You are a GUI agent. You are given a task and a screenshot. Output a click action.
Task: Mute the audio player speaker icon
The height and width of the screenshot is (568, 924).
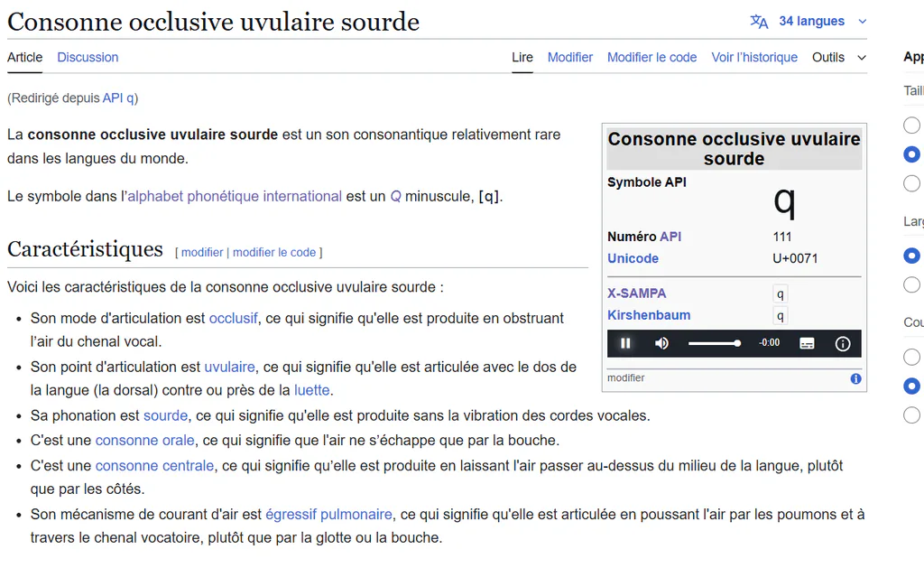point(661,343)
